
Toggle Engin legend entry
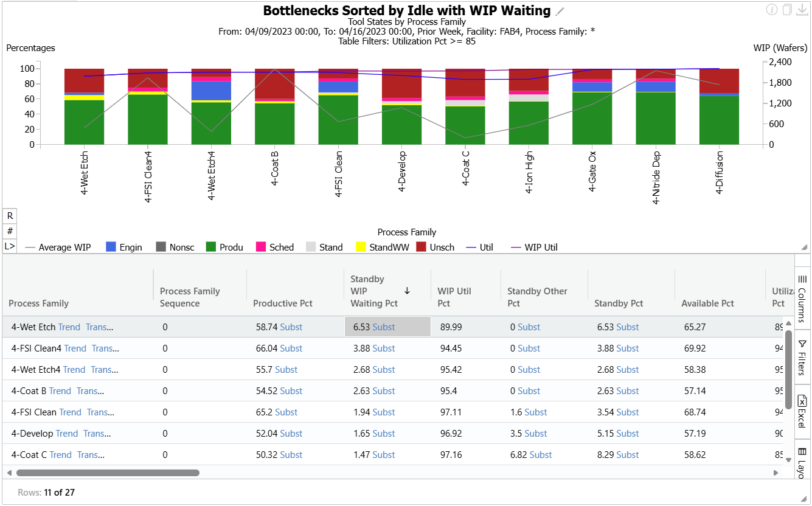(x=124, y=247)
